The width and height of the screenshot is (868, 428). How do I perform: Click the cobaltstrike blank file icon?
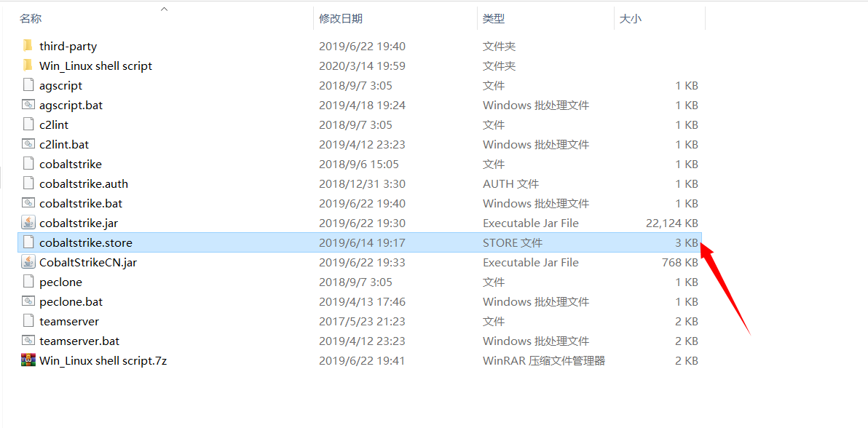[x=28, y=164]
